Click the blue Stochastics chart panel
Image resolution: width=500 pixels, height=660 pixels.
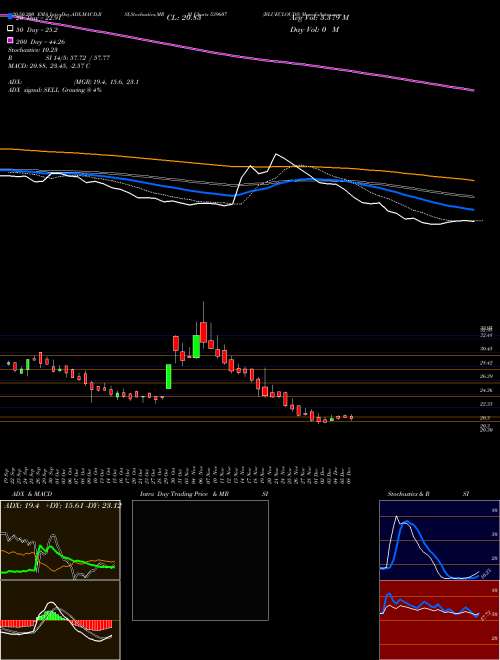[439, 540]
